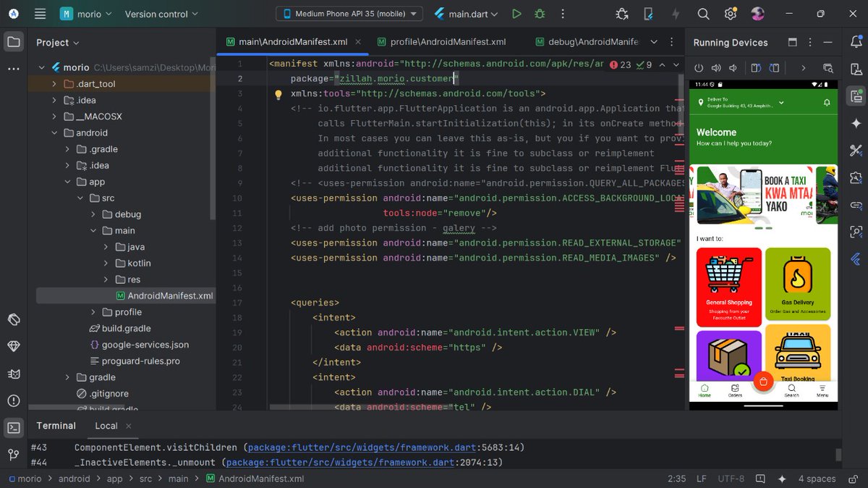Image resolution: width=868 pixels, height=488 pixels.
Task: Show hidden editor tabs dropdown chevron
Action: click(655, 42)
